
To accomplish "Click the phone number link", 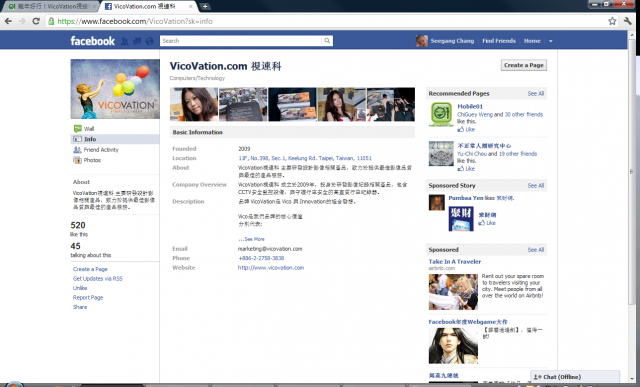I will point(261,258).
